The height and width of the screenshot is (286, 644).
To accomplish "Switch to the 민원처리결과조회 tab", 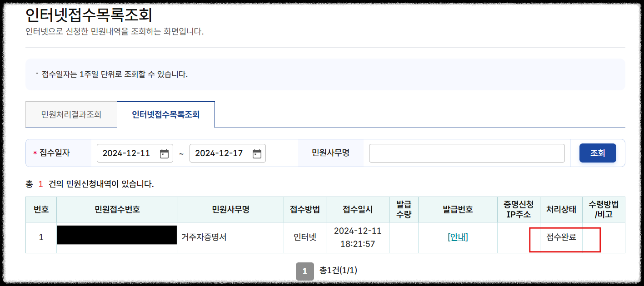I will pyautogui.click(x=71, y=114).
